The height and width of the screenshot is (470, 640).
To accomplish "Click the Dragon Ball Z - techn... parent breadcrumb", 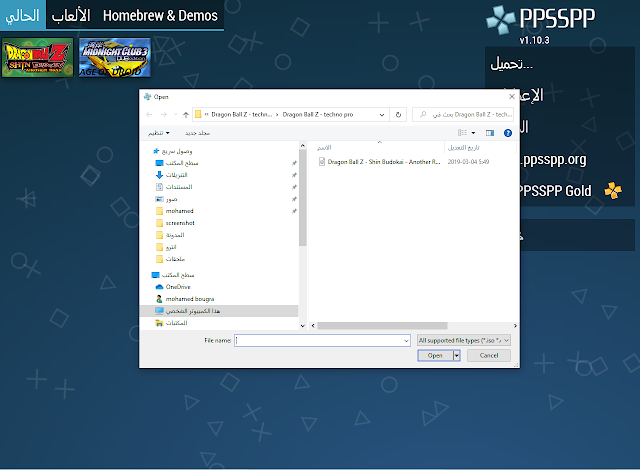I will click(x=241, y=115).
